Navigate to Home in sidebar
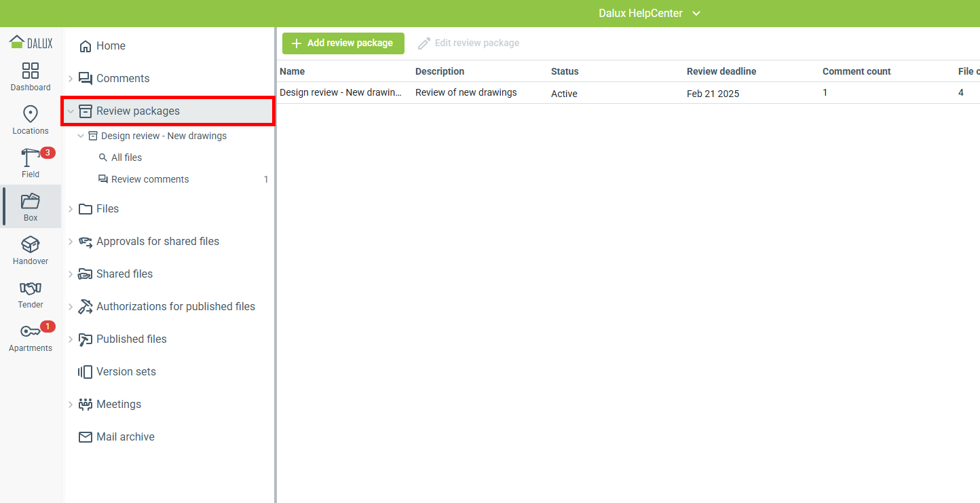Viewport: 980px width, 503px height. coord(111,46)
